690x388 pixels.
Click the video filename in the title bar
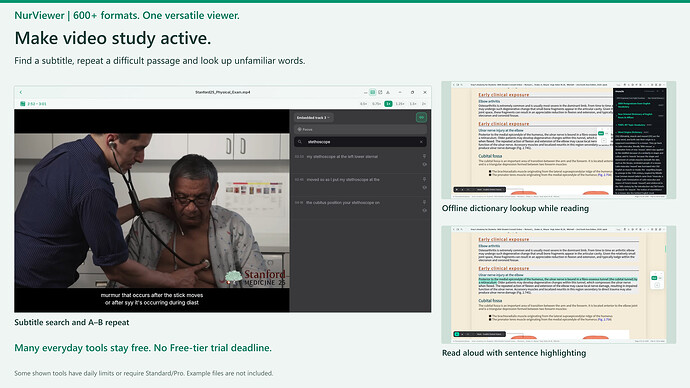pos(223,92)
